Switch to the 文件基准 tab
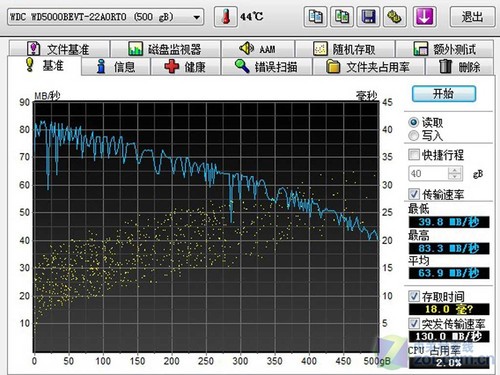The image size is (500, 375). click(x=59, y=49)
